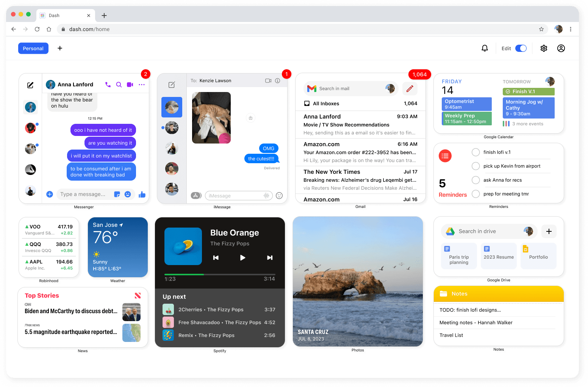Screen dimensions: 588x387
Task: Open Amazon.com 6:16 AM email
Action: point(361,152)
